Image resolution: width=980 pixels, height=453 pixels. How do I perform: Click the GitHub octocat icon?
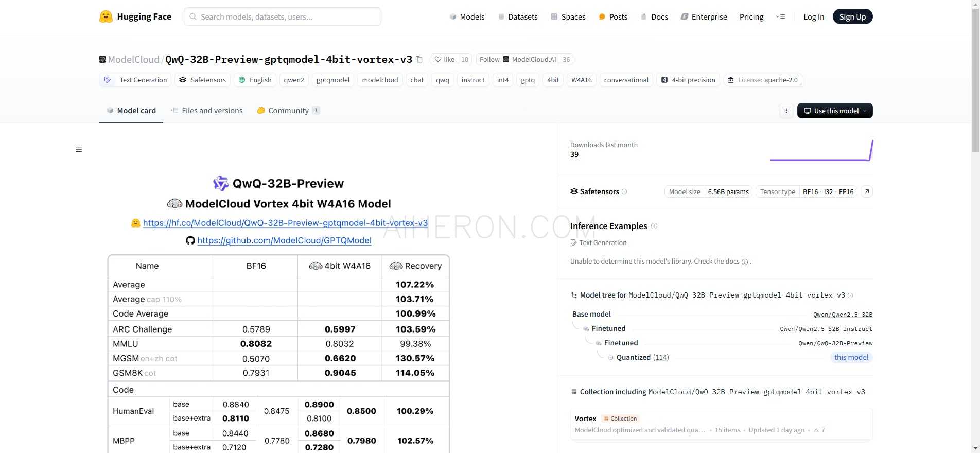coord(190,240)
